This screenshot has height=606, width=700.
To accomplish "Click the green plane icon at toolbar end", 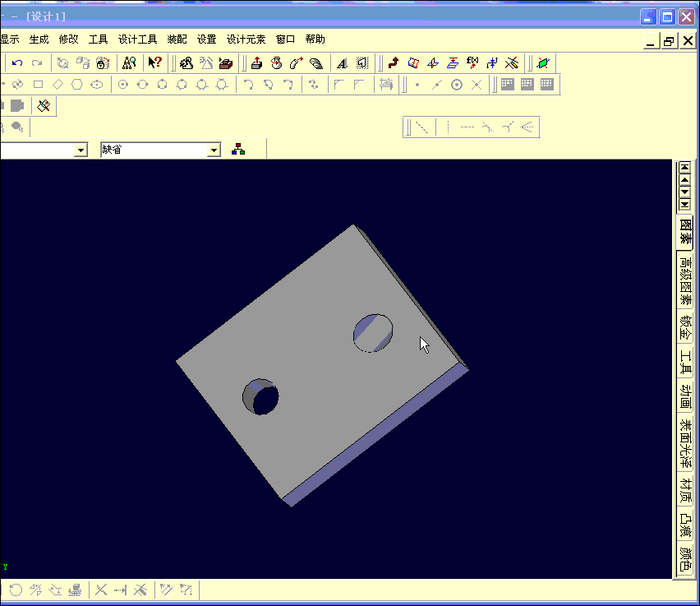I will point(543,63).
